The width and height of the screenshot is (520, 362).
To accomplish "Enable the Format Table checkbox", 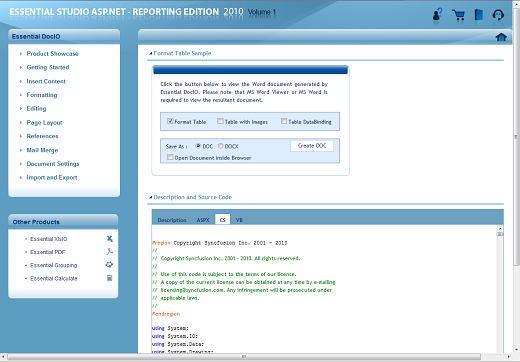I will pyautogui.click(x=170, y=121).
